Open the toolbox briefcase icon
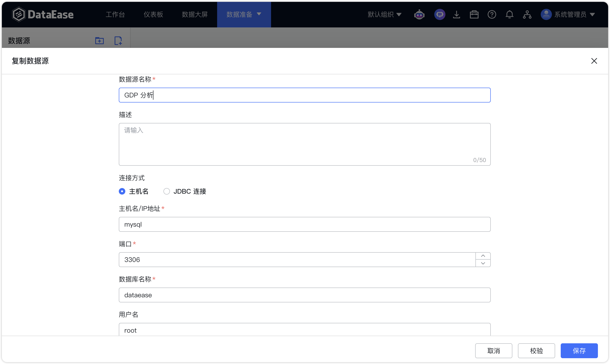This screenshot has width=610, height=364. click(x=474, y=14)
